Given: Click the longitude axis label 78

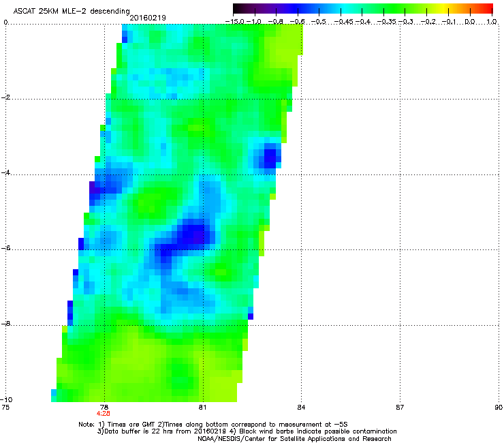Looking at the screenshot, I should click(104, 408).
